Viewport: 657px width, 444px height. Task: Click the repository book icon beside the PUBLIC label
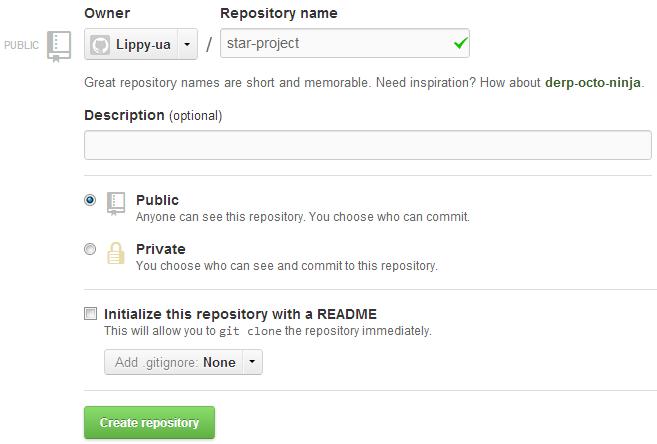[59, 46]
